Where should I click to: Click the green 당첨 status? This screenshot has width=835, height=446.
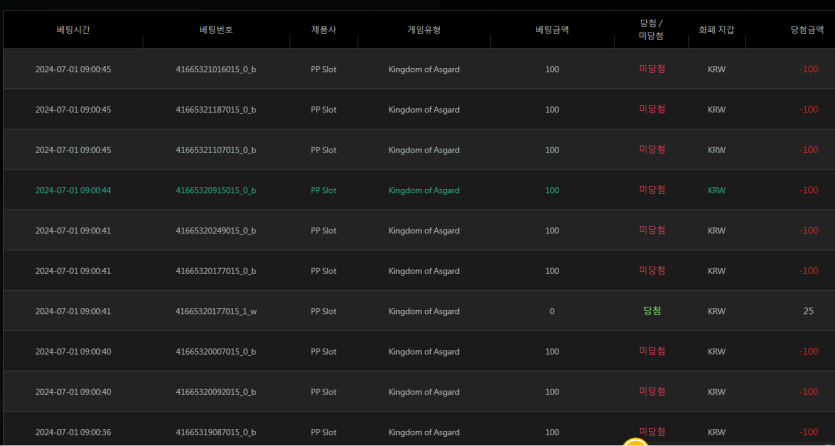click(652, 311)
